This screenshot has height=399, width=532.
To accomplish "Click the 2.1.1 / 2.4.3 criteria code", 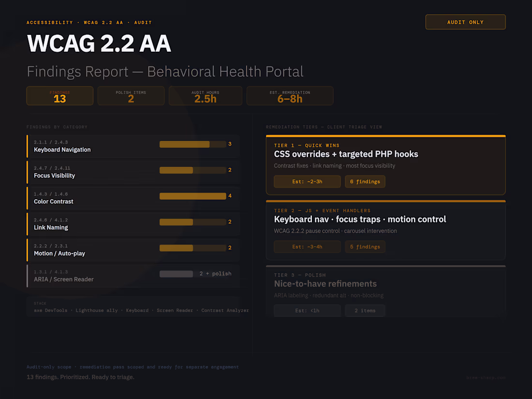I will [x=51, y=142].
